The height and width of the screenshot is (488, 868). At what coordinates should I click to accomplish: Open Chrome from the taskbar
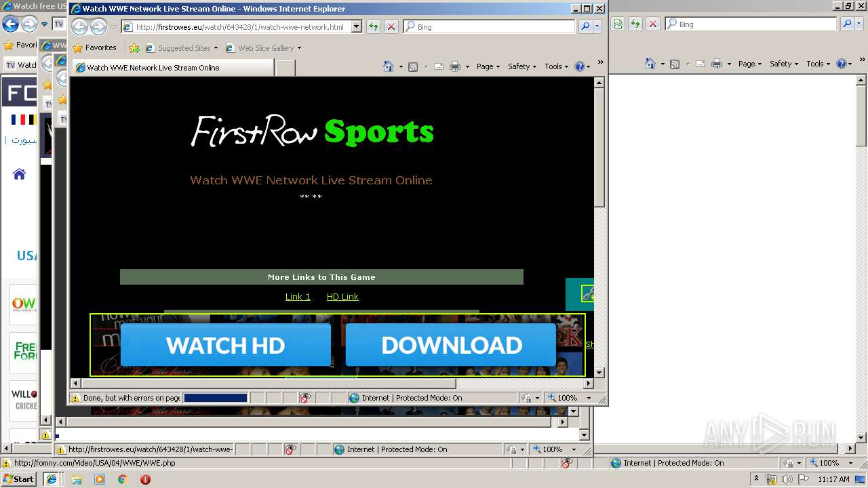click(x=123, y=479)
